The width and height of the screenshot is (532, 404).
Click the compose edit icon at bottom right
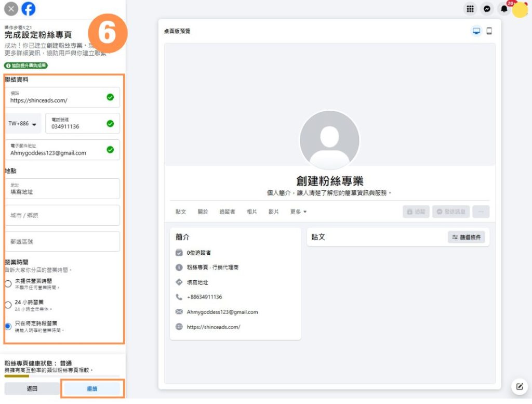tap(519, 386)
